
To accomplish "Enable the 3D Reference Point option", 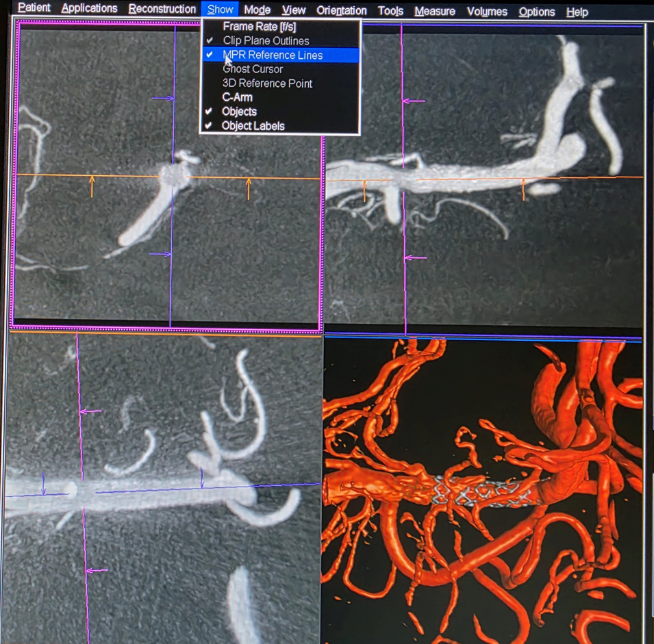I will [267, 83].
